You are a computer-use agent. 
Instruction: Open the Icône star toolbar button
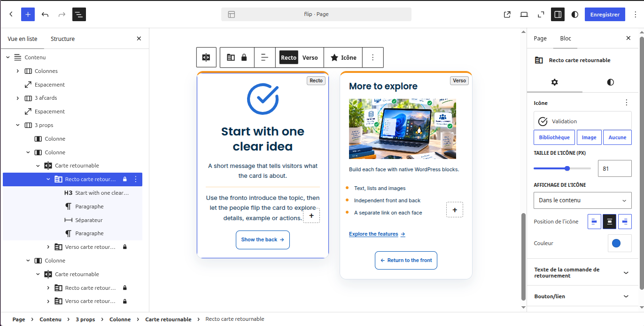(343, 57)
